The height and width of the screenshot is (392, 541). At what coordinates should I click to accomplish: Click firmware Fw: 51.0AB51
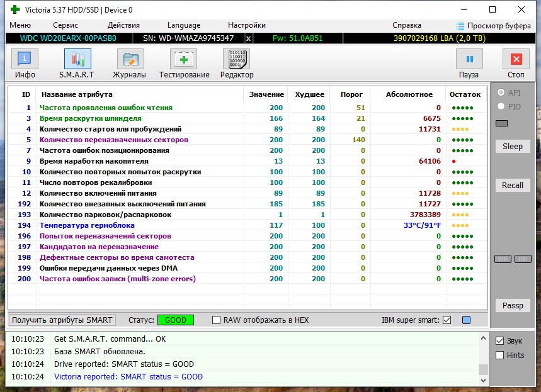(297, 38)
